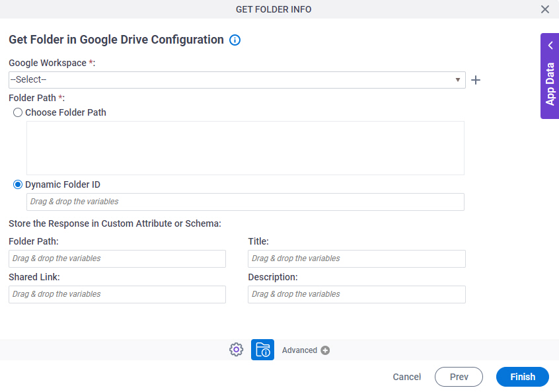Click the folder path chooser box
This screenshot has width=559, height=392.
245,148
